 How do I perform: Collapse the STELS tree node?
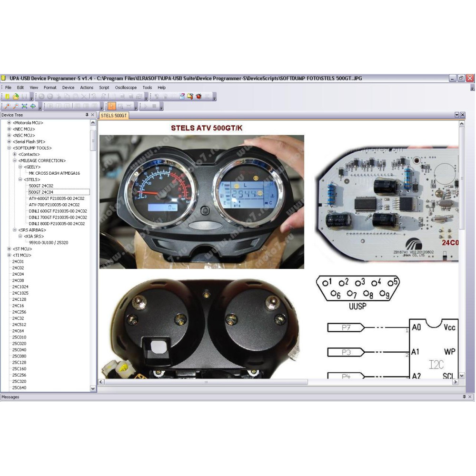(x=20, y=179)
